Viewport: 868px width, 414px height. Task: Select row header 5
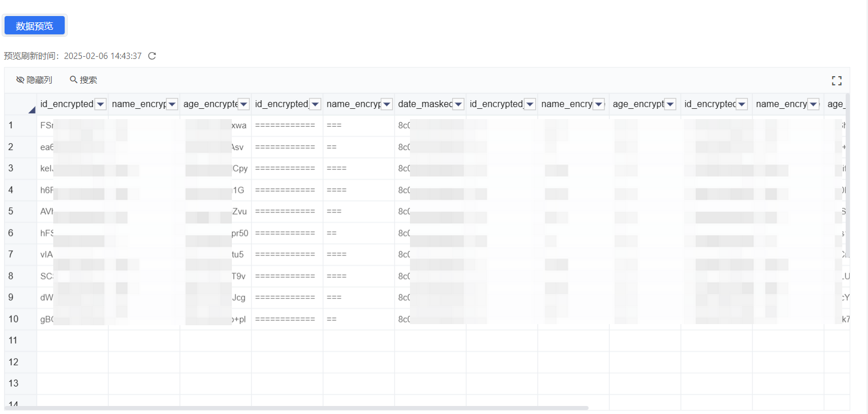pos(21,211)
